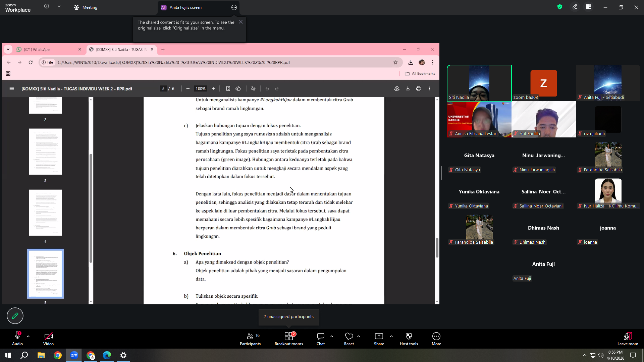Open the Windows Start menu

(x=8, y=355)
